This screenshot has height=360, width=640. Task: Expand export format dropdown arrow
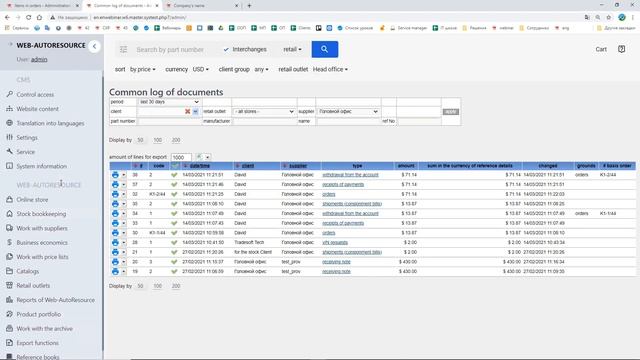(x=207, y=157)
